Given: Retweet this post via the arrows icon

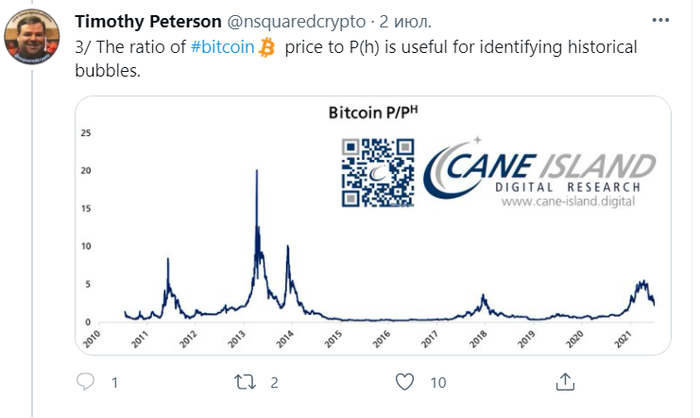Looking at the screenshot, I should pos(245,382).
